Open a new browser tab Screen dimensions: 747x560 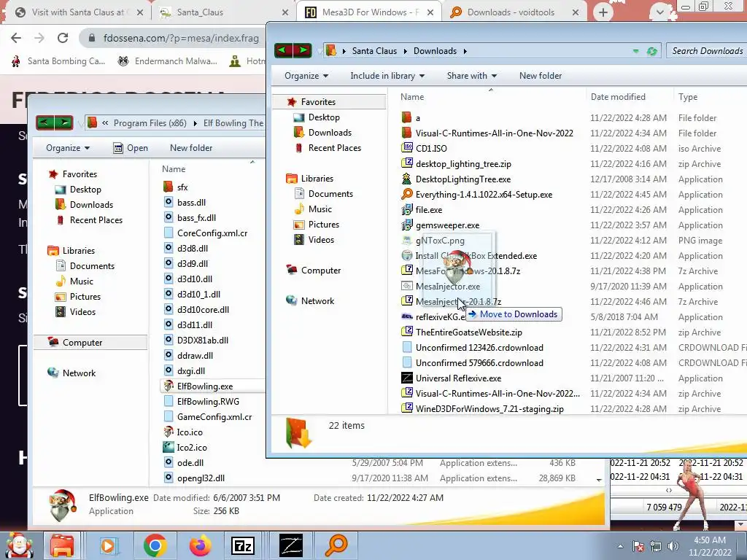[603, 12]
